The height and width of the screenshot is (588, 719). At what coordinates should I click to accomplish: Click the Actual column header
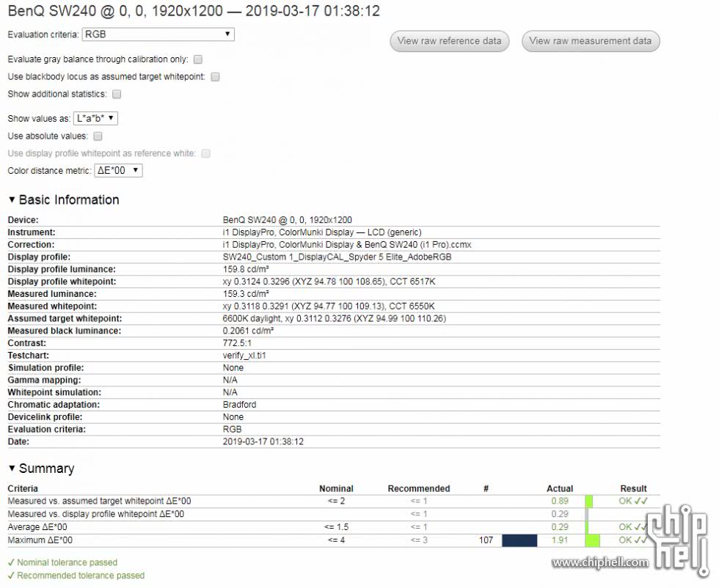click(560, 489)
